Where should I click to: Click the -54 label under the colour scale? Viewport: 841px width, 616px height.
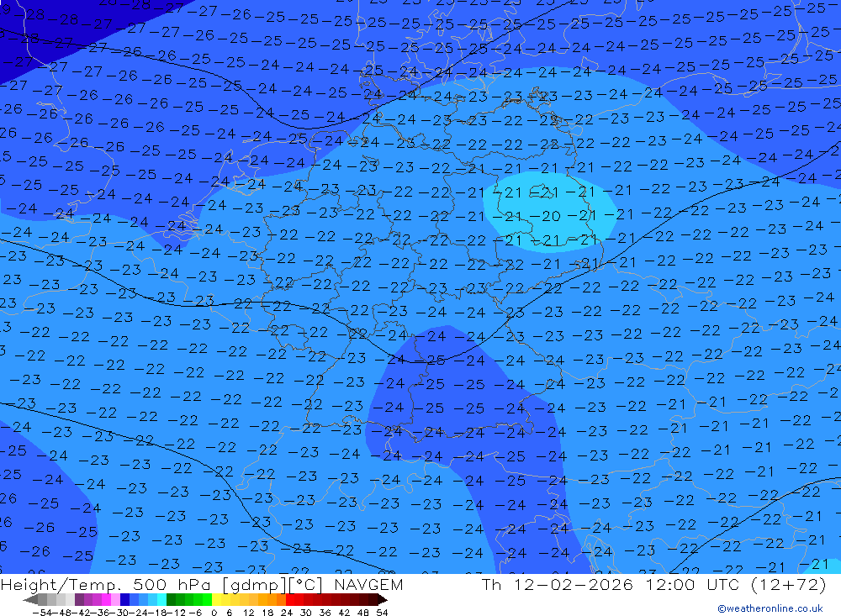click(42, 613)
